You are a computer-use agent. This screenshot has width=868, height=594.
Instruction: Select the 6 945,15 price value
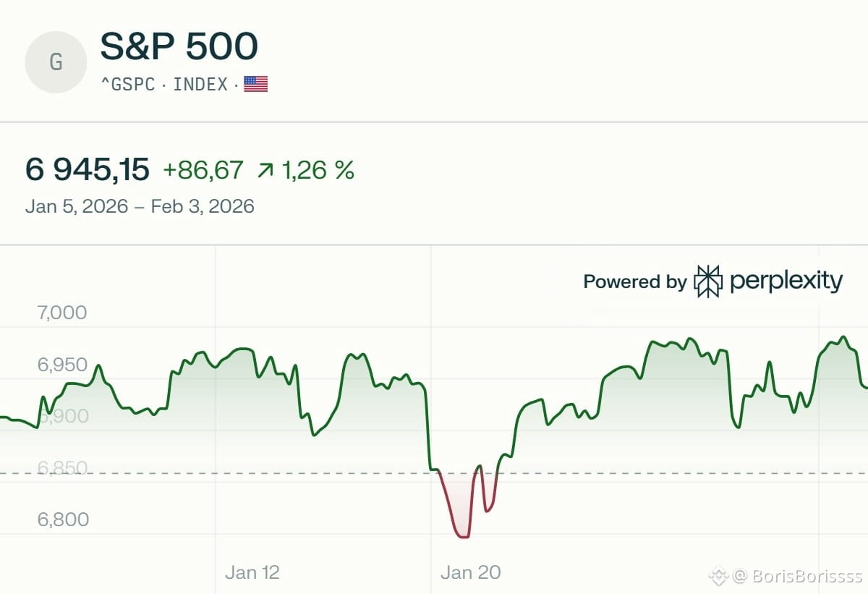[88, 170]
